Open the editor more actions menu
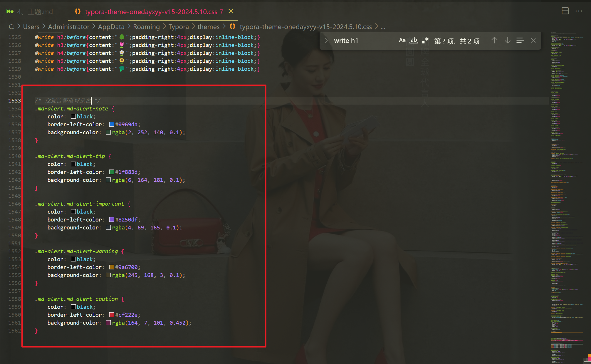591x364 pixels. (x=579, y=11)
